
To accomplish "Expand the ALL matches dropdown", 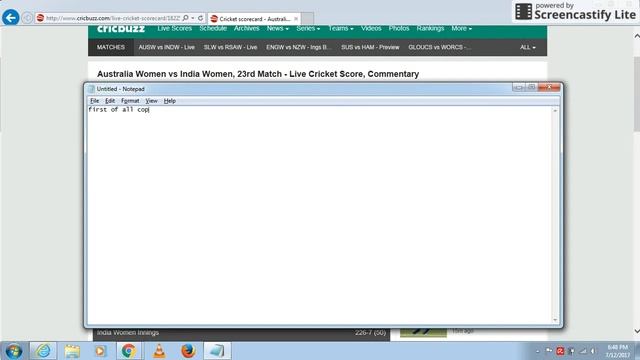I will (x=528, y=47).
